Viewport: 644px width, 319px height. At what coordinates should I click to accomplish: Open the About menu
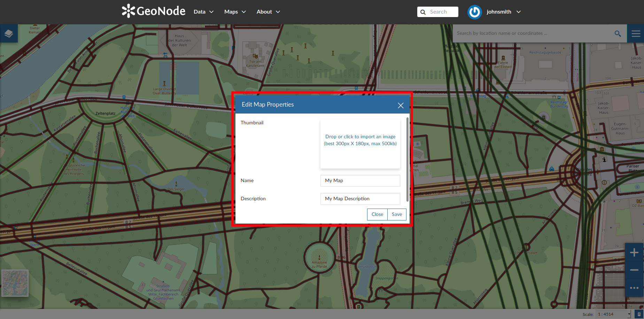coord(268,12)
